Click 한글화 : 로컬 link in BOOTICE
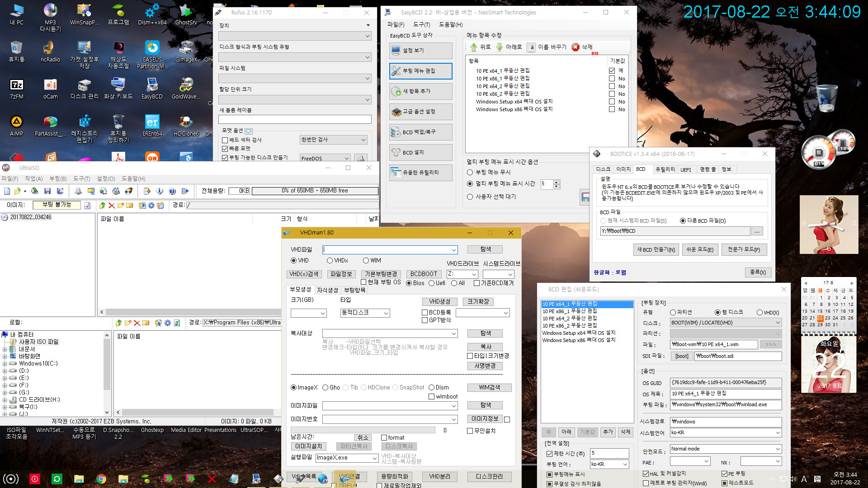Image resolution: width=868 pixels, height=488 pixels. click(610, 272)
